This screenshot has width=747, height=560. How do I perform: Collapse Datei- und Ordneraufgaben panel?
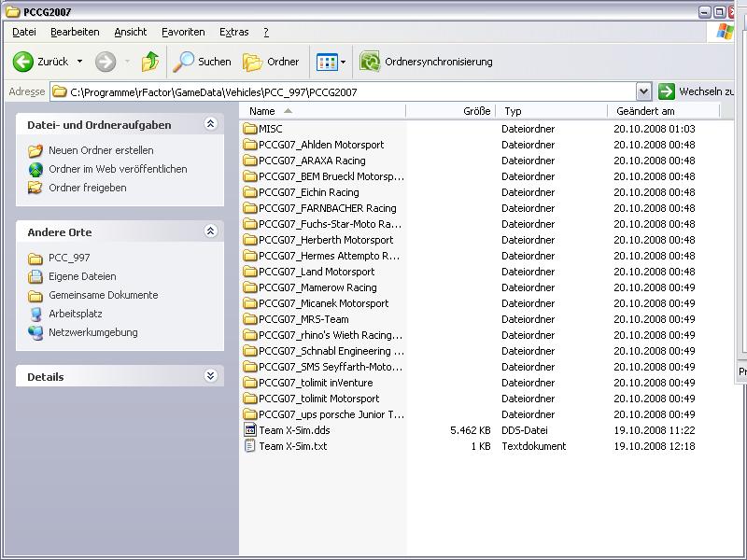(x=211, y=124)
